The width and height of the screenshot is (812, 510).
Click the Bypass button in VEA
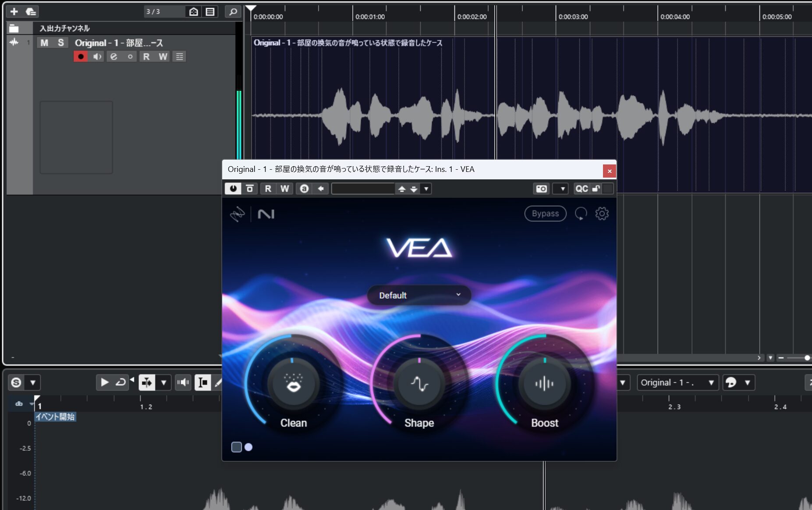tap(545, 214)
